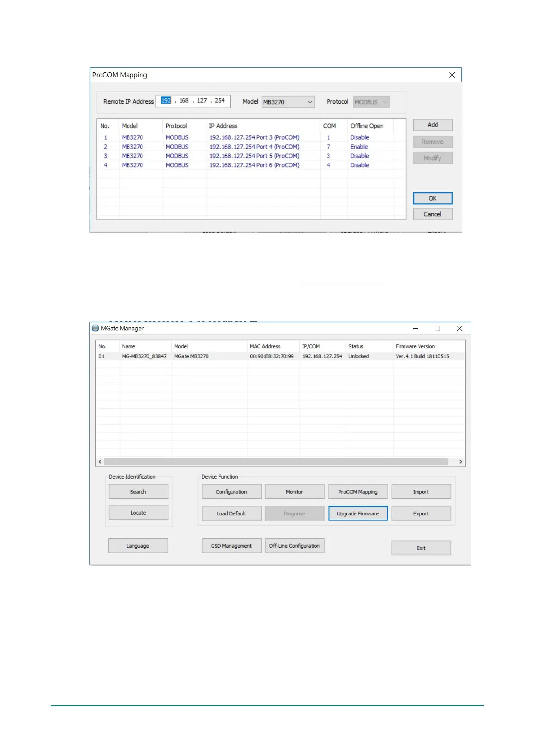The width and height of the screenshot is (535, 756).
Task: Close the MGate Manager window
Action: point(460,329)
